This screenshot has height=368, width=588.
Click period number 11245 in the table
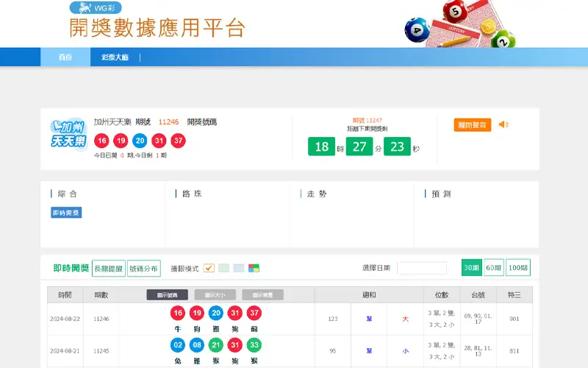click(101, 351)
